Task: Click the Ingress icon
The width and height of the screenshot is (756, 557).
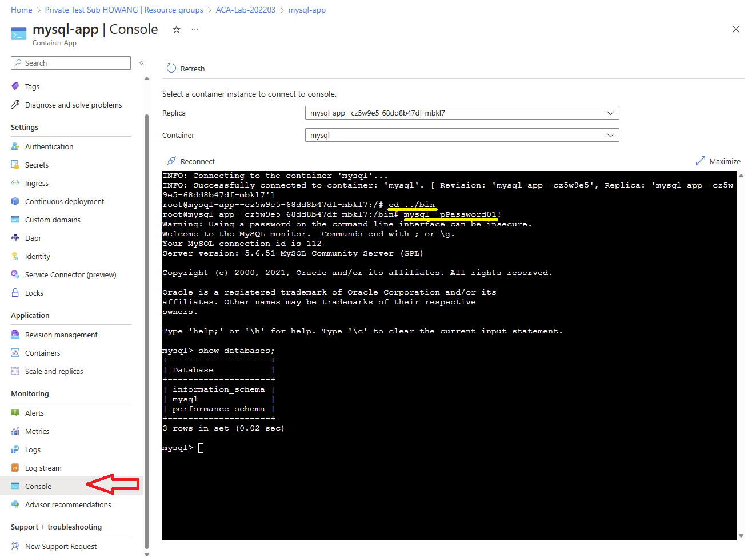Action: click(15, 183)
